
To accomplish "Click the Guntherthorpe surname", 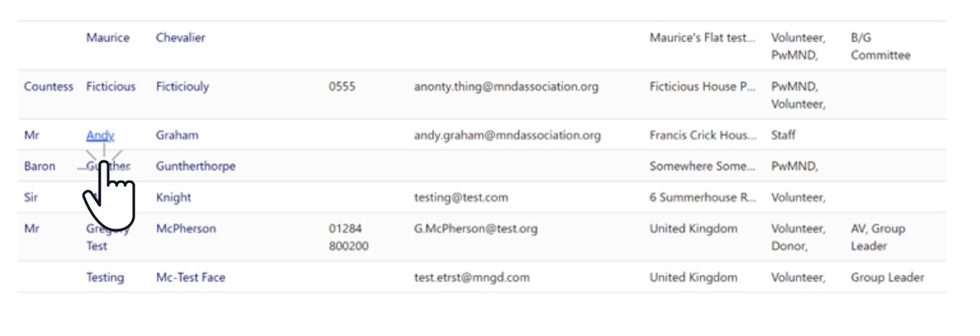I will [196, 166].
